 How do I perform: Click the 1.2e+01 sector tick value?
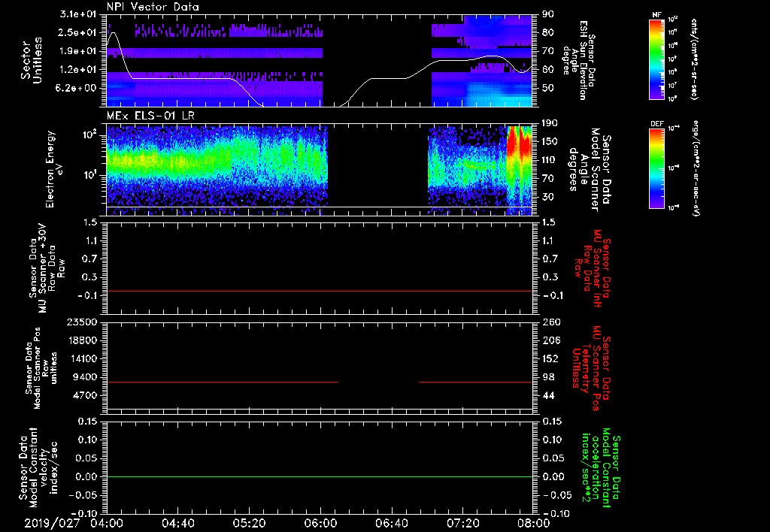tap(77, 70)
